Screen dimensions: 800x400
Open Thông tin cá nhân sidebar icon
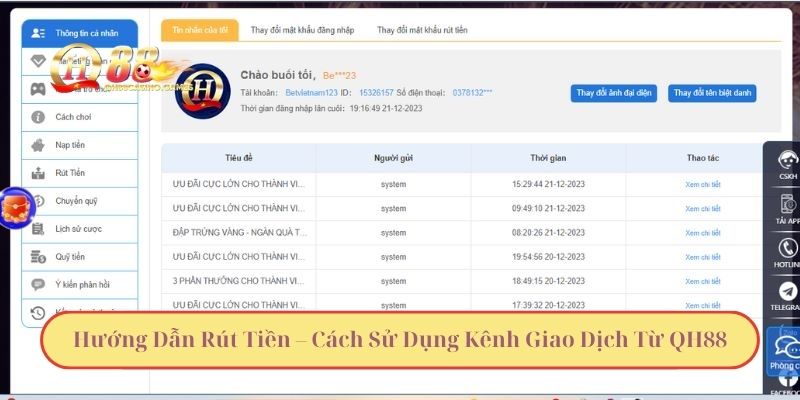click(x=38, y=33)
